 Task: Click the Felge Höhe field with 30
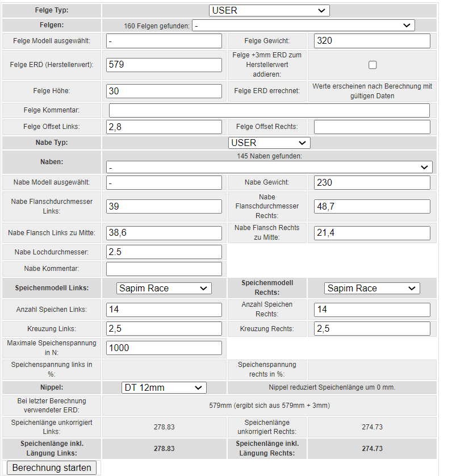pos(164,91)
